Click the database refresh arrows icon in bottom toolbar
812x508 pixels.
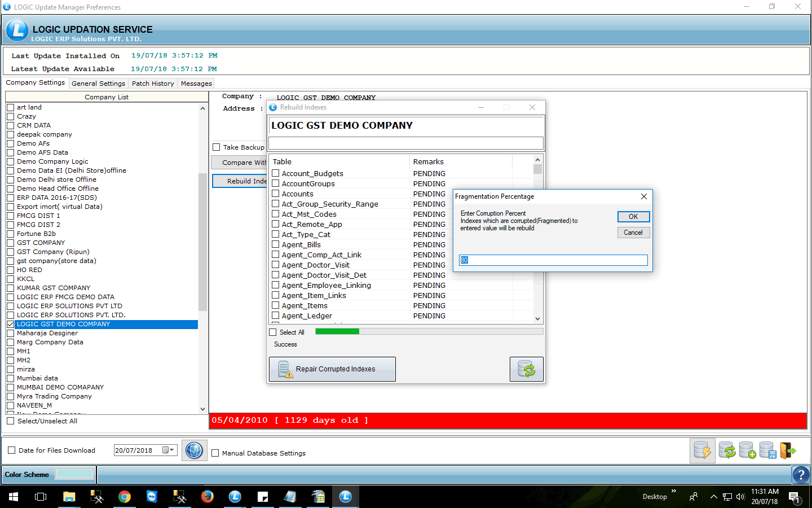coord(727,450)
